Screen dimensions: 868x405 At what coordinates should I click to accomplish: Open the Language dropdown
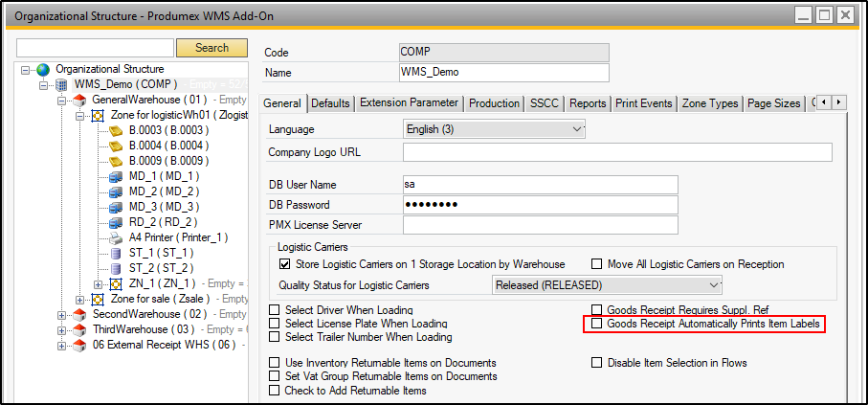pos(576,128)
